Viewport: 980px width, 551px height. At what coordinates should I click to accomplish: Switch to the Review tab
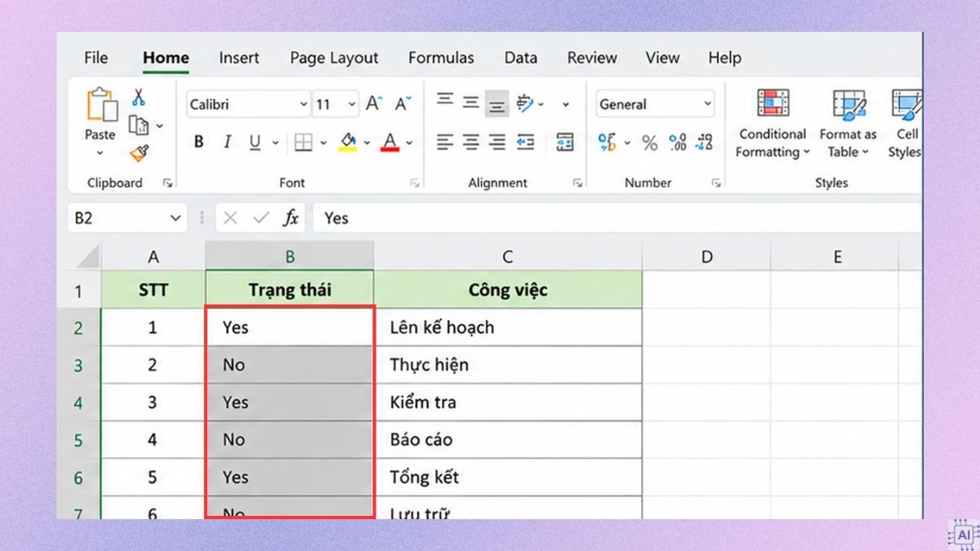(x=592, y=58)
